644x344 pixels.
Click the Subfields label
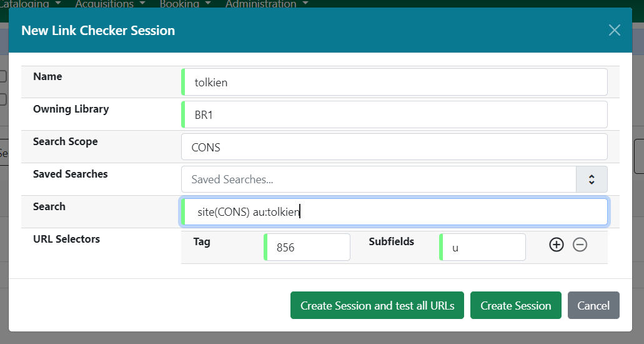click(x=392, y=241)
